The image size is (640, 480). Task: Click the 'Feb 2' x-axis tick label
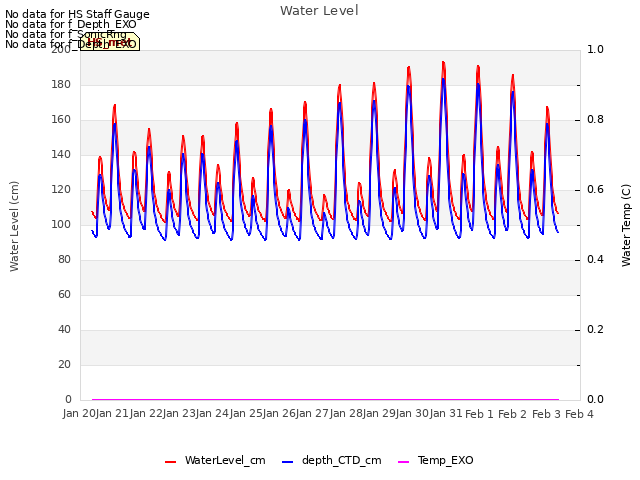(513, 414)
